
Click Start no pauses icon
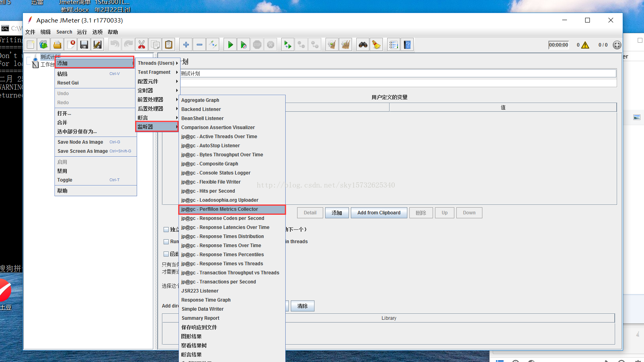244,45
